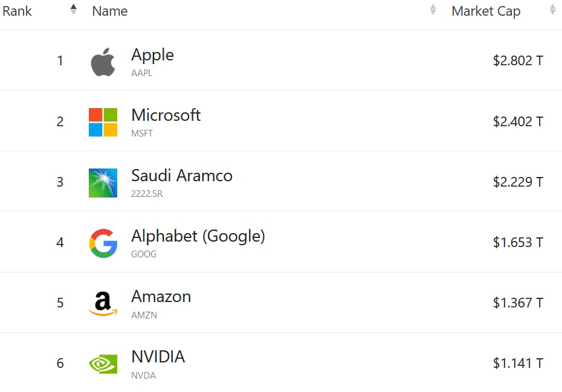Click the Market Cap column header
Screen dimensions: 562x392
[486, 11]
